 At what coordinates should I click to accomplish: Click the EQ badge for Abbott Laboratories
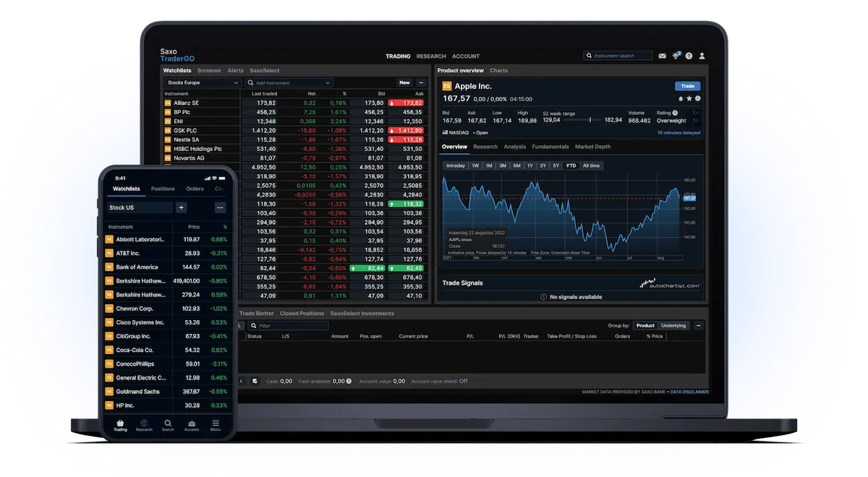tap(109, 239)
